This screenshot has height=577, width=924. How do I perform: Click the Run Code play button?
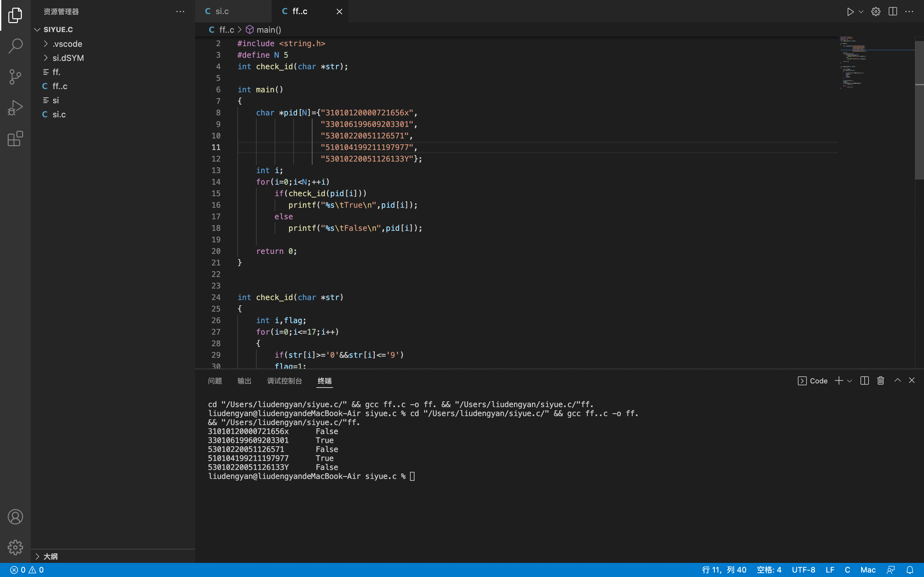point(850,12)
